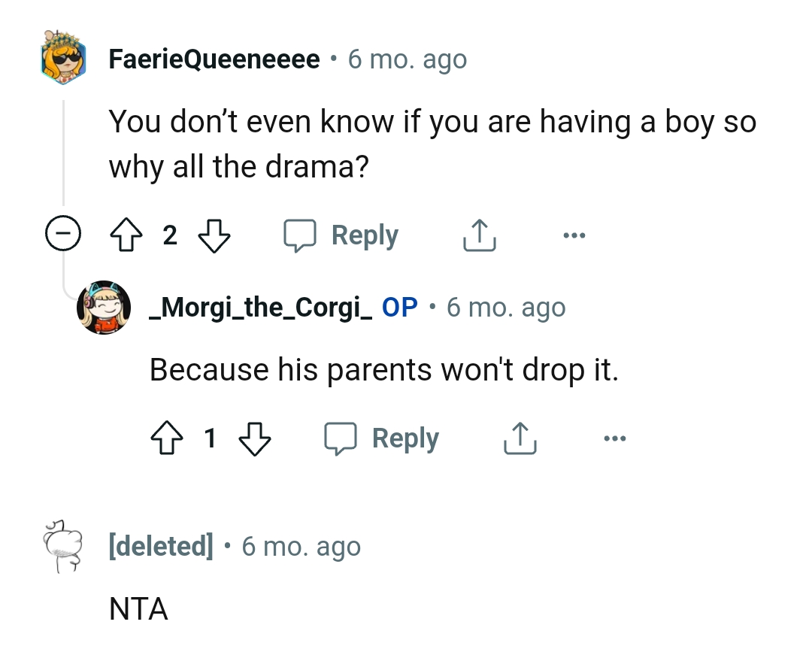
Task: Downvote _Morgi_the_Corgi_'s reply
Action: coord(256,438)
